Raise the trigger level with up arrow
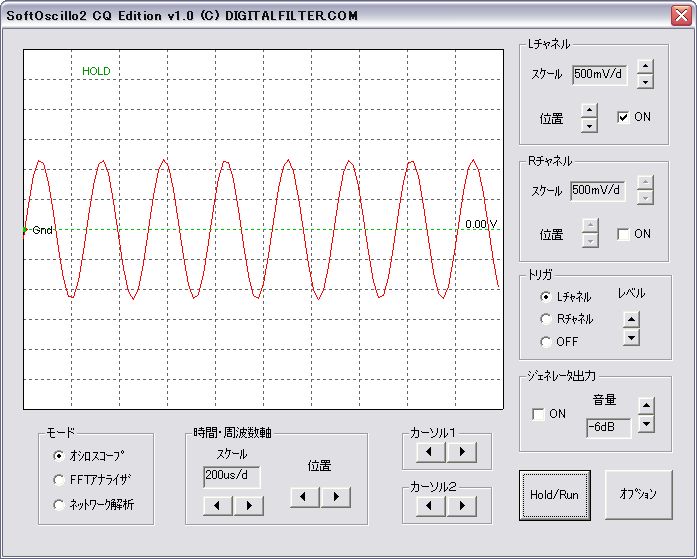Viewport: 697px width, 559px height. [x=630, y=321]
